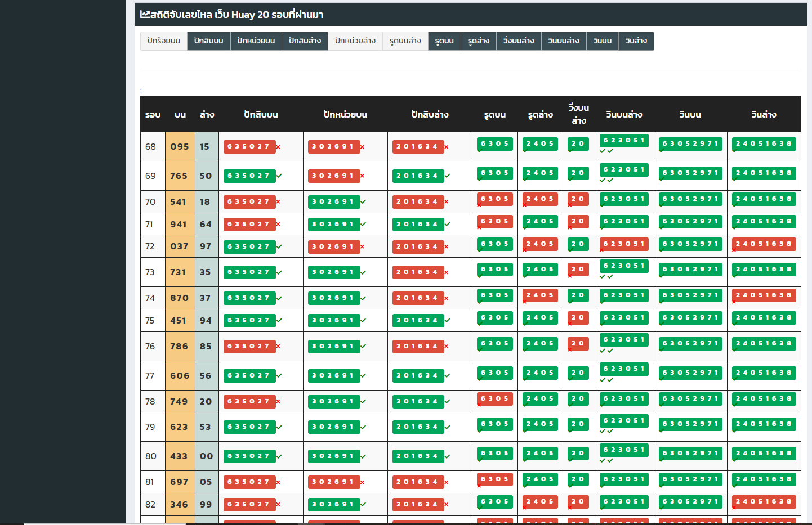
Task: Click top number 870 in round 74
Action: pyautogui.click(x=179, y=298)
